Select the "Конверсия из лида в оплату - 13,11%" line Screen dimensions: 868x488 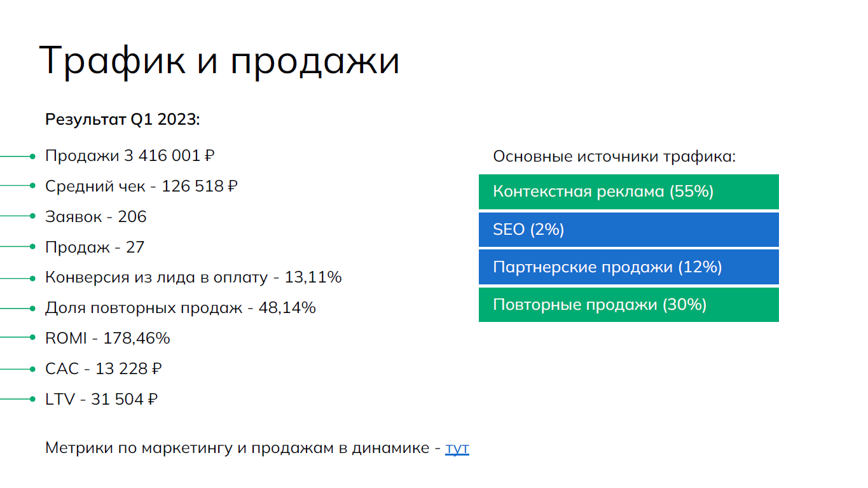coord(193,277)
